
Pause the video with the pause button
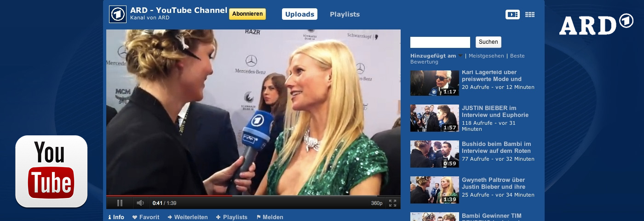120,203
